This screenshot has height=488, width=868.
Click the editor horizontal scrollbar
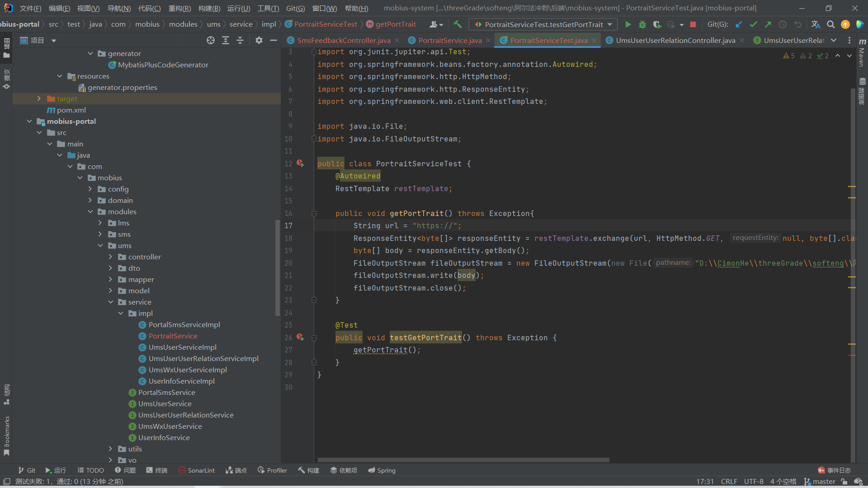[463, 460]
